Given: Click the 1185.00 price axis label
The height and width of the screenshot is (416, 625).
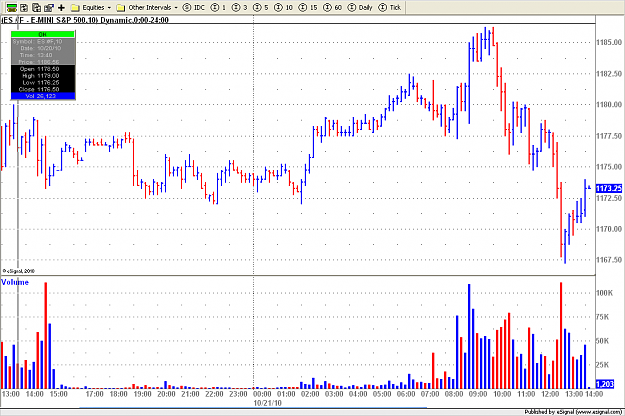Looking at the screenshot, I should tap(609, 42).
